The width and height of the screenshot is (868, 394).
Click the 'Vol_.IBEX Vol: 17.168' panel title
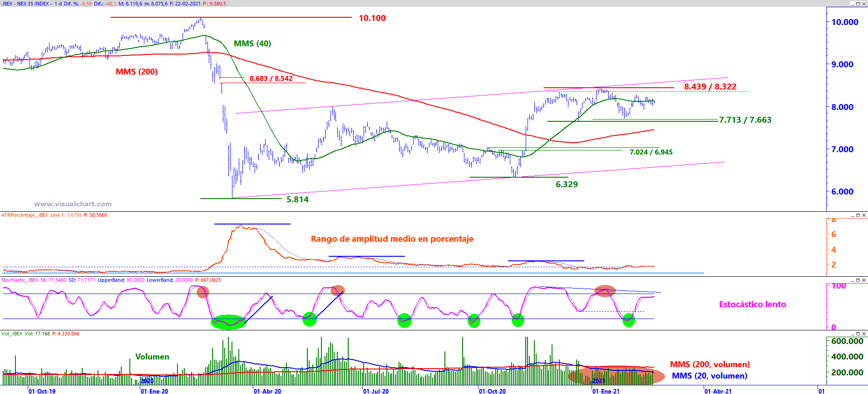click(26, 334)
